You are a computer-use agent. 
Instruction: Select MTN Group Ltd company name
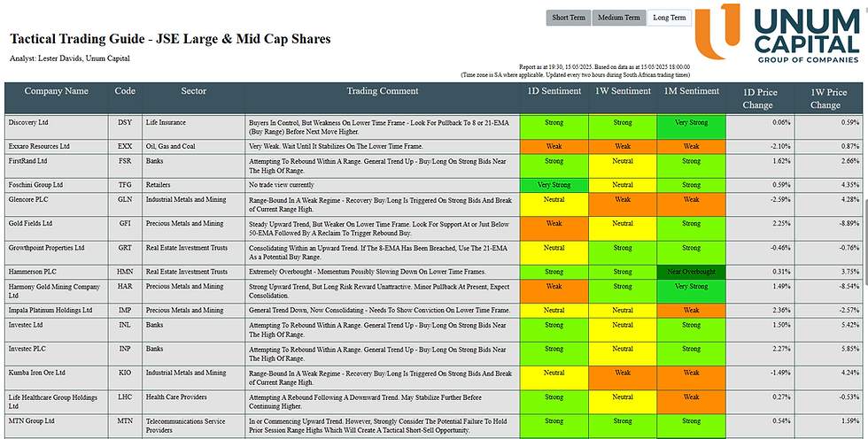pos(32,421)
